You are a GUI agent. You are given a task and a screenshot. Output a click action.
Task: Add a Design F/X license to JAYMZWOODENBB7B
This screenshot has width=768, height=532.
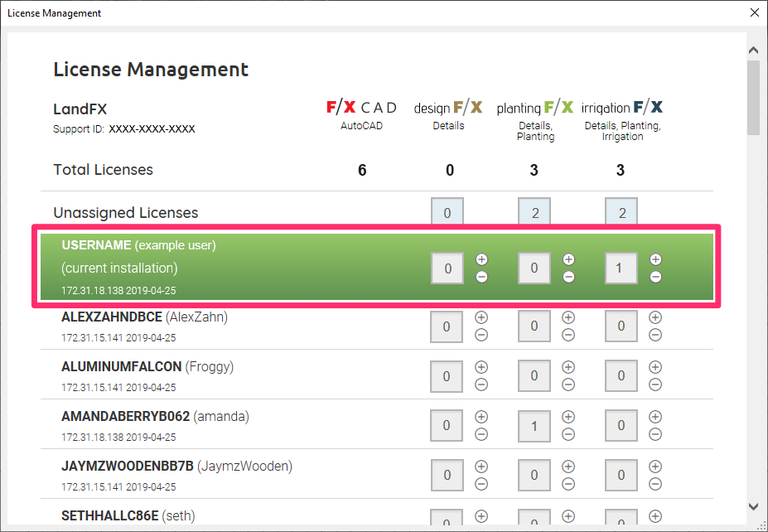click(x=481, y=467)
